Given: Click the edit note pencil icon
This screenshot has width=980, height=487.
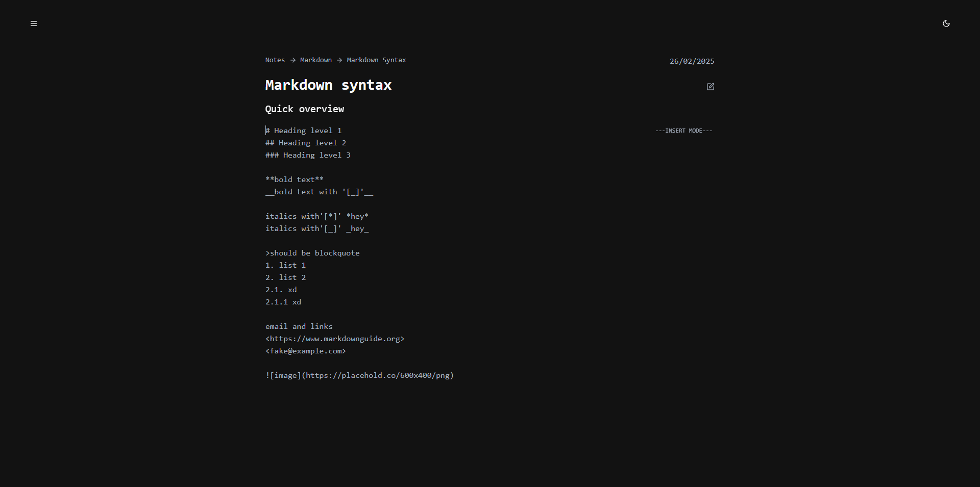Looking at the screenshot, I should pos(710,87).
